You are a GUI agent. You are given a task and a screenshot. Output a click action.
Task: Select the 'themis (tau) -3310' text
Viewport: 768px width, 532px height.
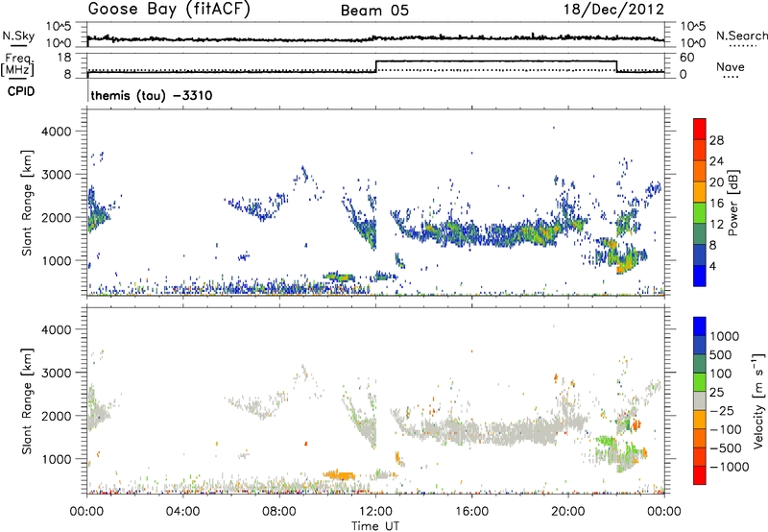[x=152, y=95]
